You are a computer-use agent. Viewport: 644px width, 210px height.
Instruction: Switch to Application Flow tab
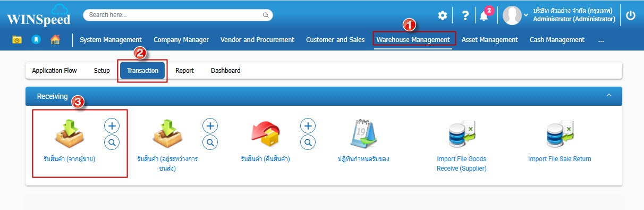coord(54,70)
